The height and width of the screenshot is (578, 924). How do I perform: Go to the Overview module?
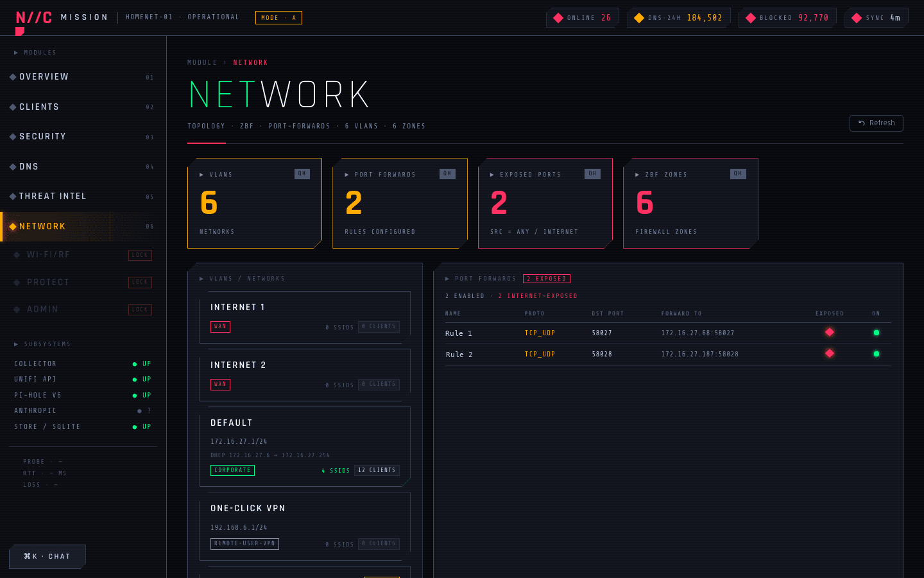pyautogui.click(x=83, y=77)
